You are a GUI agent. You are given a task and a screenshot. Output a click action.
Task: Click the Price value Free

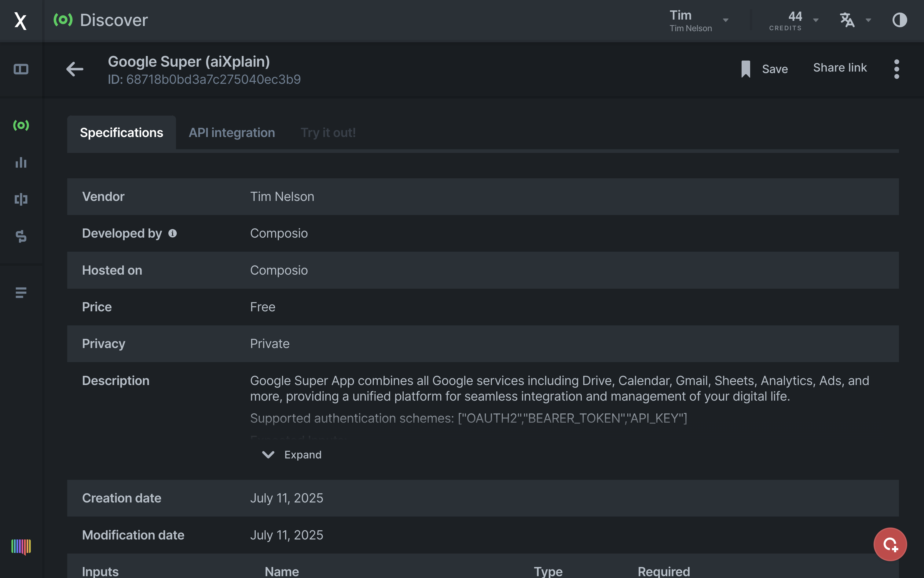pyautogui.click(x=263, y=307)
